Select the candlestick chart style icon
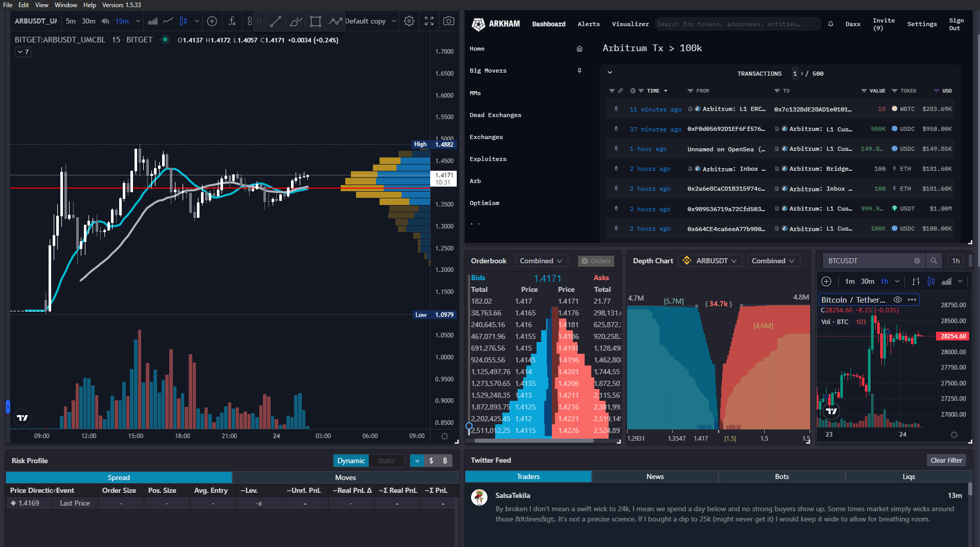The height and width of the screenshot is (547, 980). (183, 21)
